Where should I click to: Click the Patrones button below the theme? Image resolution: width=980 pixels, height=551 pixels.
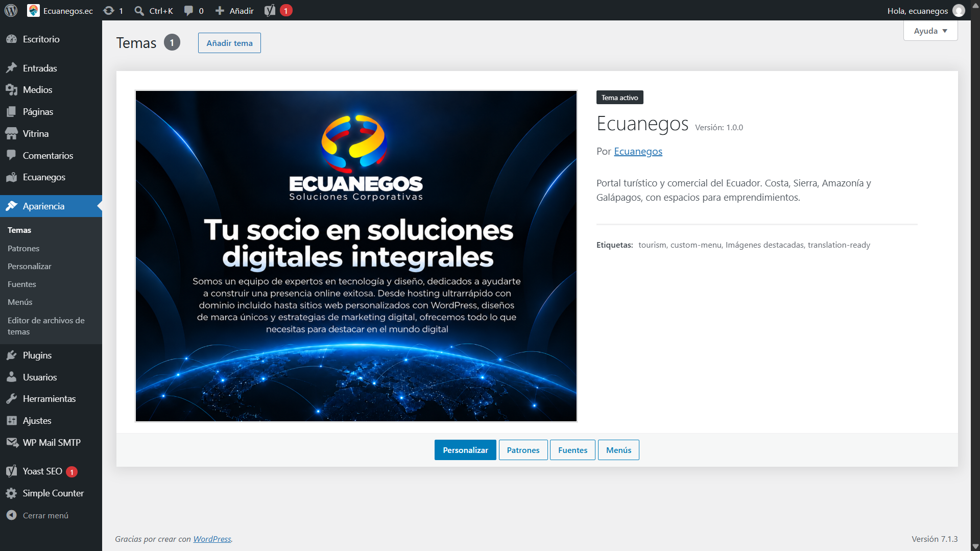pos(523,450)
